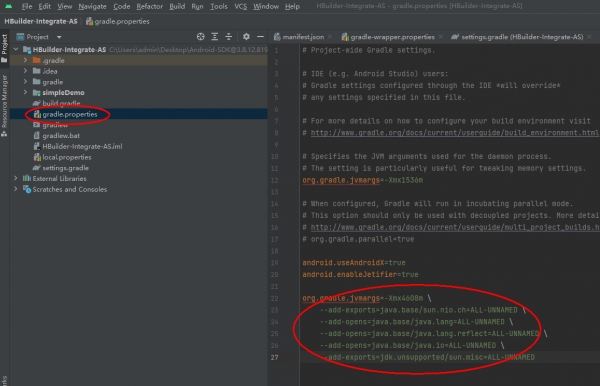
Task: Click the locate opened file target icon
Action: pyautogui.click(x=201, y=37)
